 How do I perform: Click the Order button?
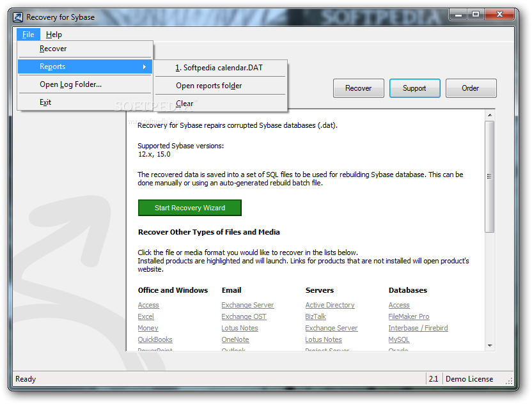pyautogui.click(x=471, y=88)
